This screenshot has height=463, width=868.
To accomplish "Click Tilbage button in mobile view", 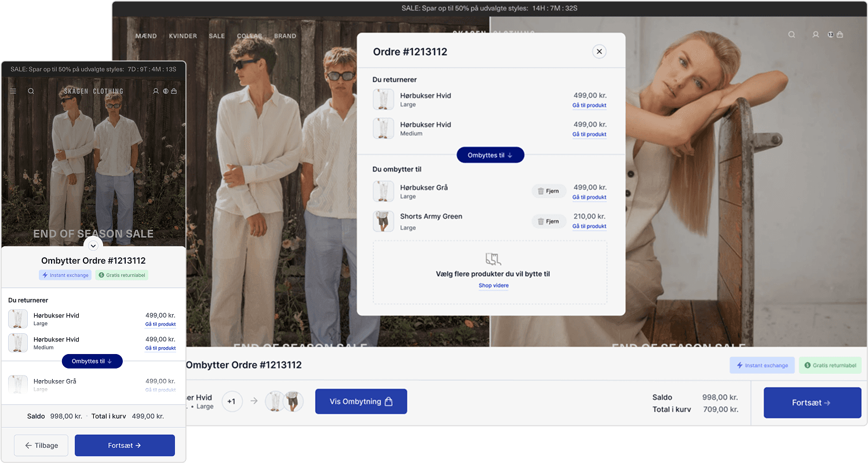I will pos(41,446).
